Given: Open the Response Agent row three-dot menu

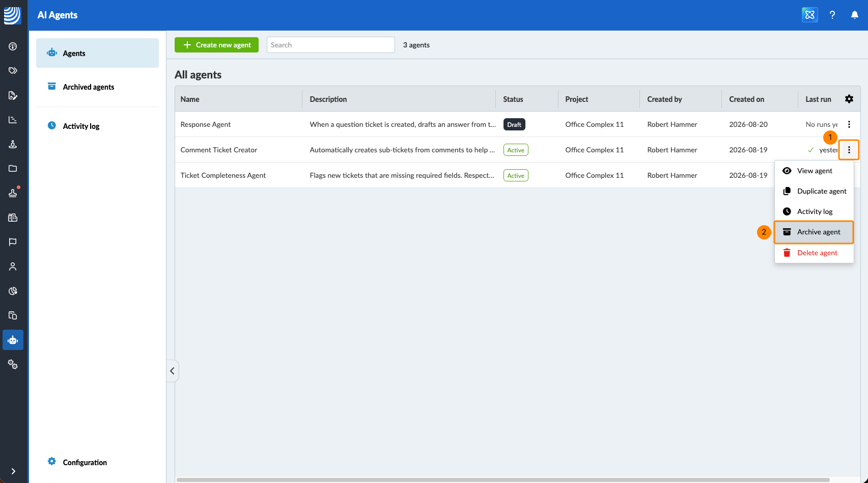Looking at the screenshot, I should (849, 124).
